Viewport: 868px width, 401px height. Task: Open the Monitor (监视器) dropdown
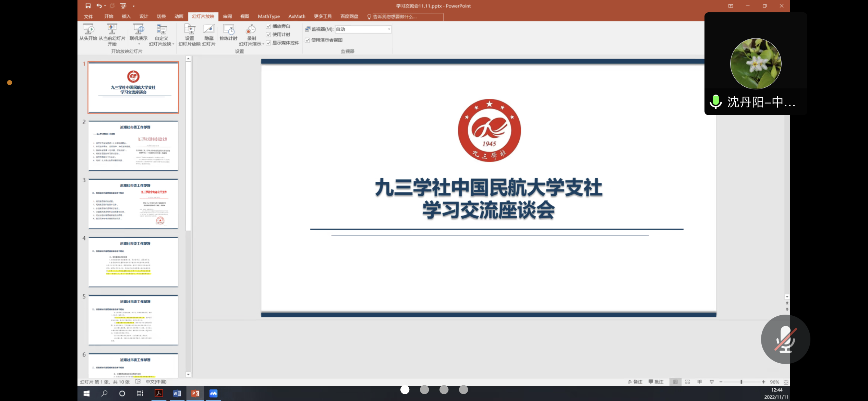pos(389,29)
